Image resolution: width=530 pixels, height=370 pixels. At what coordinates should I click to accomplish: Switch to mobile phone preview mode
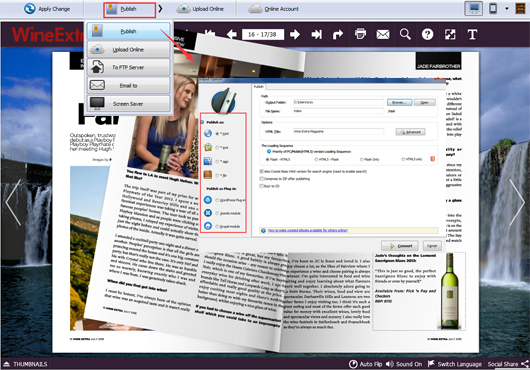(493, 8)
